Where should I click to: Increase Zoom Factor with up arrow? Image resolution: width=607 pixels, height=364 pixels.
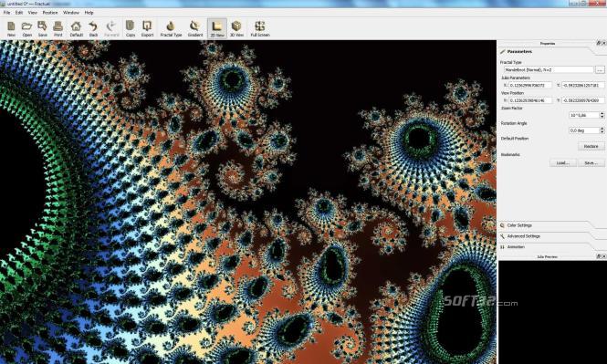(602, 113)
